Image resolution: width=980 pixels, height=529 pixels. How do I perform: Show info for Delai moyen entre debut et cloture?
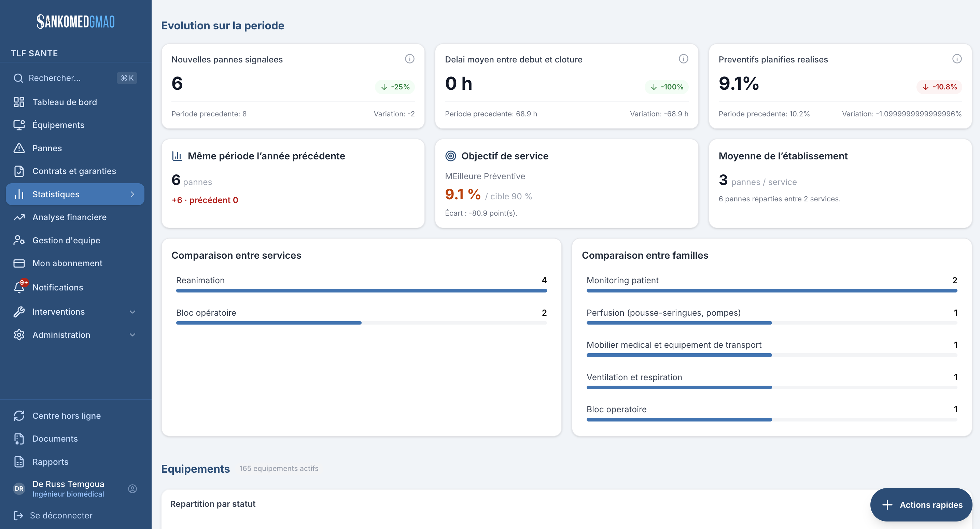(684, 59)
